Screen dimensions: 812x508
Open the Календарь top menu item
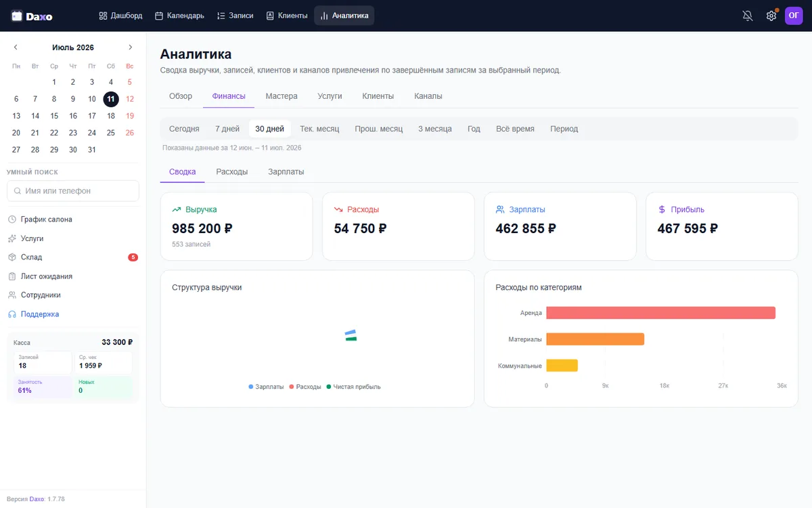coord(179,16)
